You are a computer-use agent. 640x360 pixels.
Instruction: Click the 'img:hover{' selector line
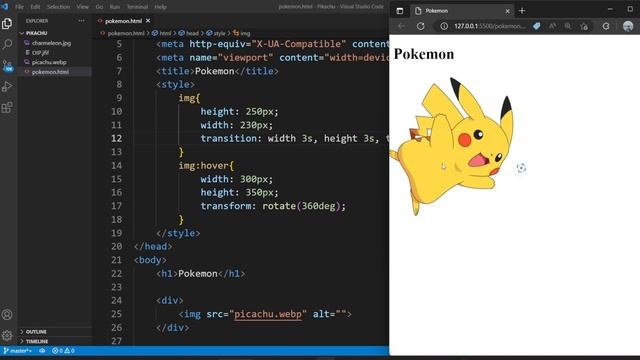point(206,165)
